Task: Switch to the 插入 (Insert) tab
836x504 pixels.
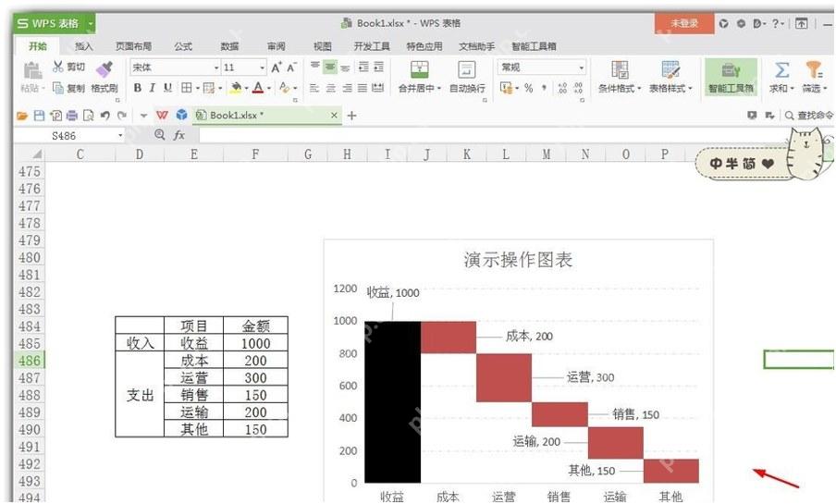Action: pyautogui.click(x=84, y=46)
